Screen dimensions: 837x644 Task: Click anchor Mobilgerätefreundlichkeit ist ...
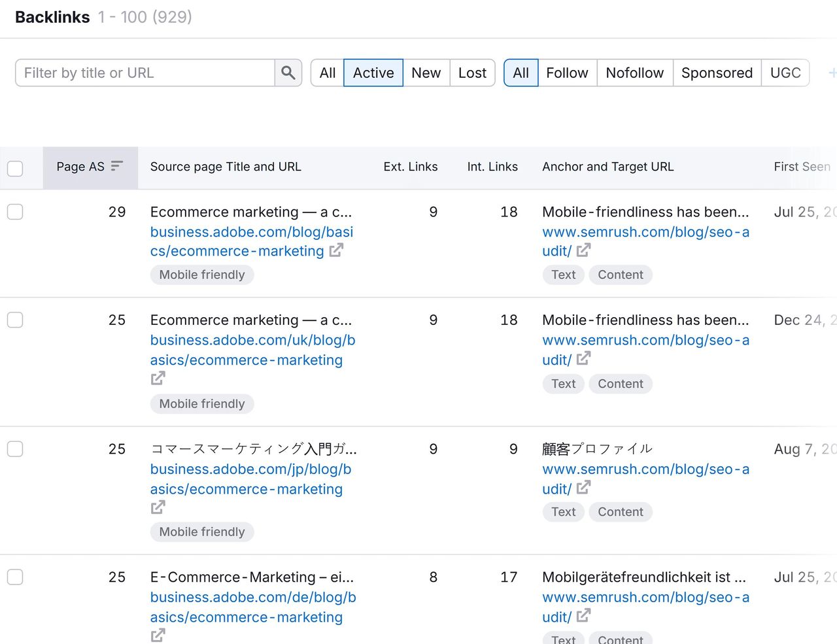tap(643, 577)
